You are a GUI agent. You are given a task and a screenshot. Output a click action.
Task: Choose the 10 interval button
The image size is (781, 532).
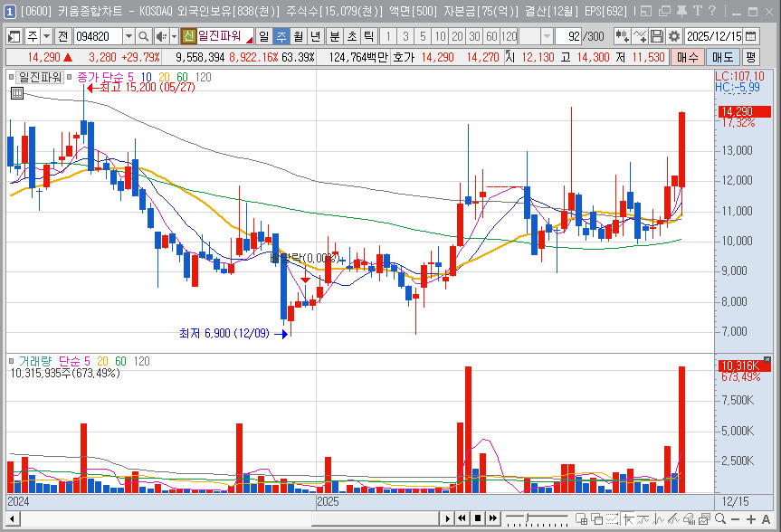(441, 36)
